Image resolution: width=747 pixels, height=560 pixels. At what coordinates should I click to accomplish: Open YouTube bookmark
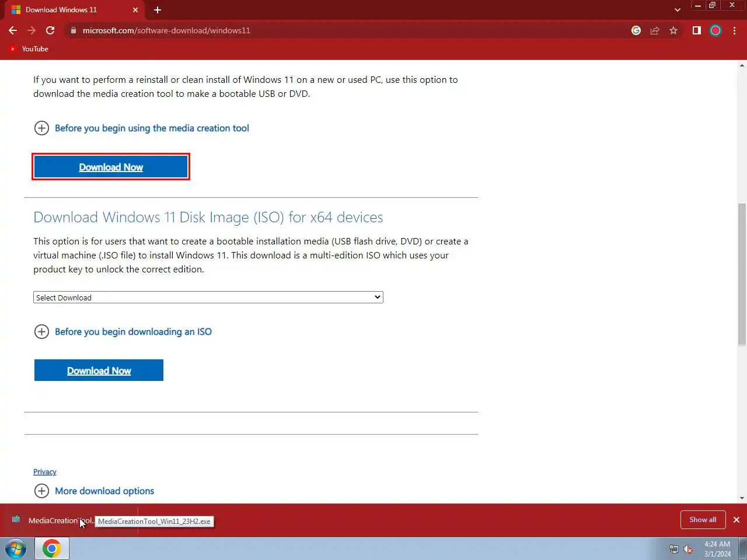point(29,49)
